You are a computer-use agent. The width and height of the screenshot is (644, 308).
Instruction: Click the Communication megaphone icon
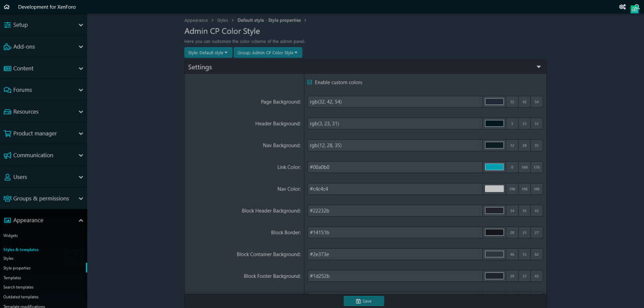click(x=8, y=155)
